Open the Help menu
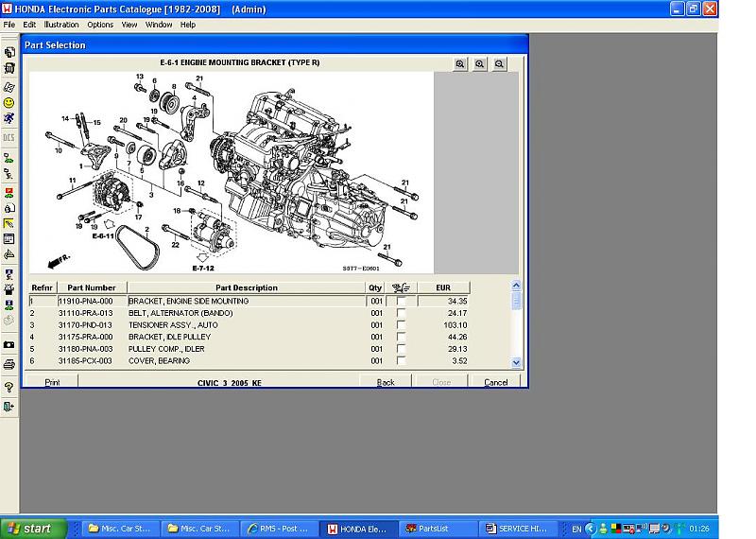The width and height of the screenshot is (756, 539). [x=188, y=25]
